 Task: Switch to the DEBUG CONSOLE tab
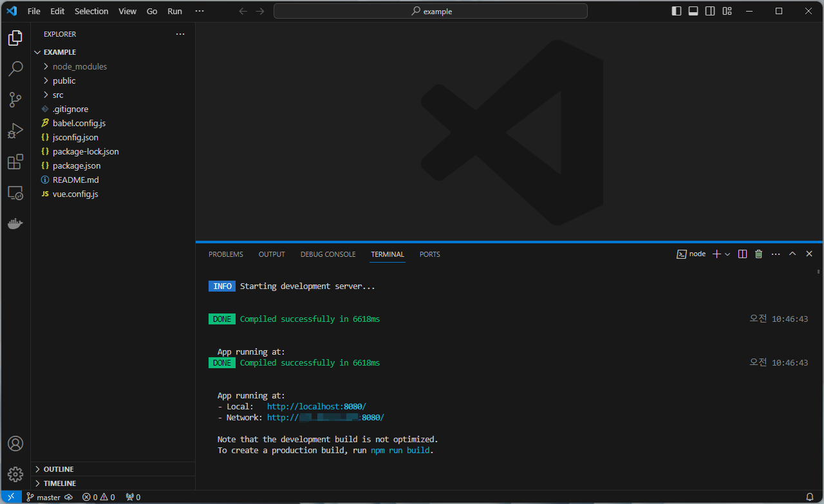(328, 254)
